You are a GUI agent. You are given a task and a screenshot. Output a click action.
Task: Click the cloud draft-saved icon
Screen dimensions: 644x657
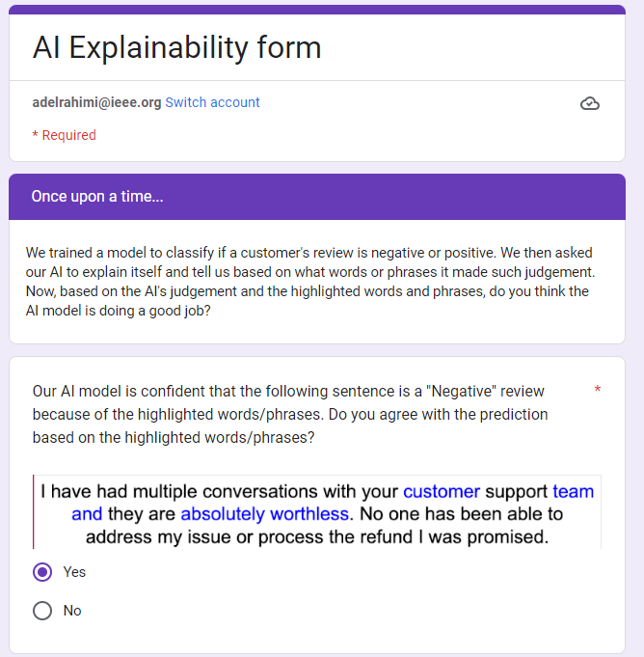(590, 103)
